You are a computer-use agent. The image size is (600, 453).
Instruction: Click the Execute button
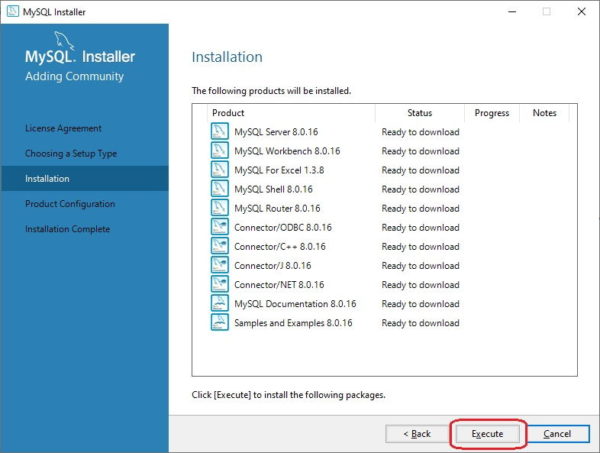[x=487, y=434]
